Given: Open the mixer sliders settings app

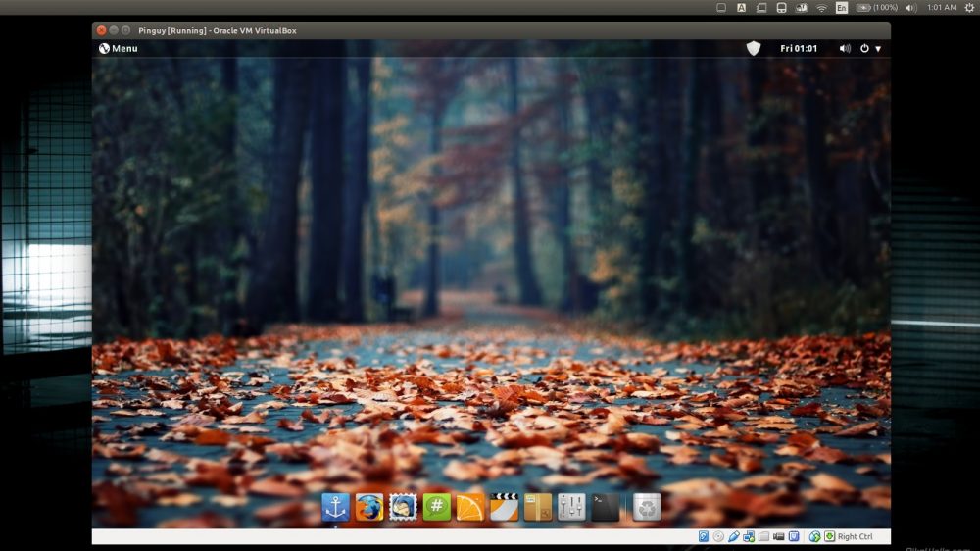Looking at the screenshot, I should point(571,507).
